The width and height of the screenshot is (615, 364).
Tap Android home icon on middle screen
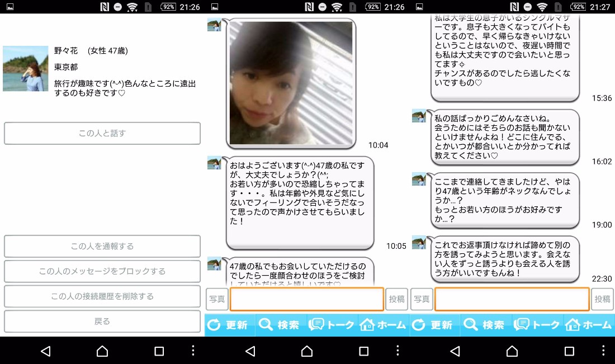click(307, 351)
